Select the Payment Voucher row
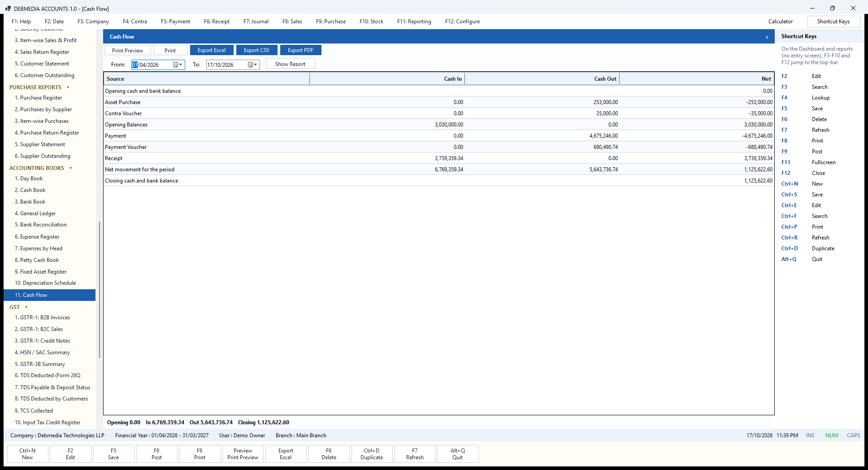The width and height of the screenshot is (868, 470). tap(439, 147)
